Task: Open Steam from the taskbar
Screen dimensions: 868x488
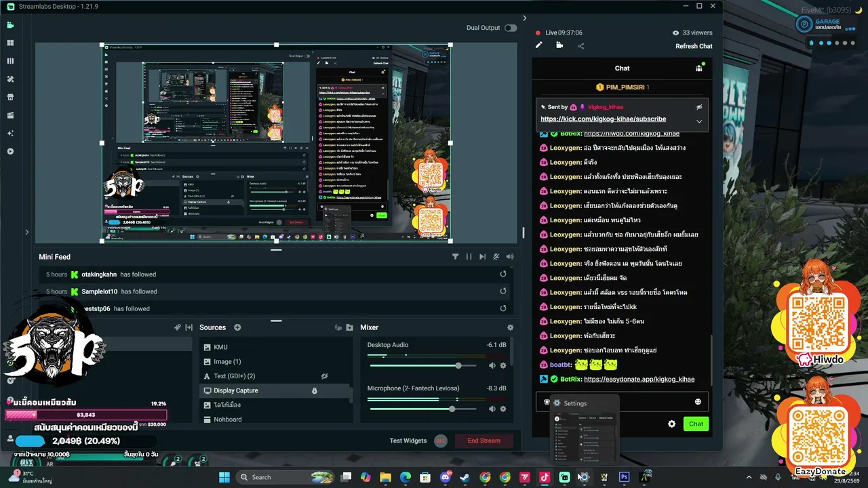Action: 465,477
